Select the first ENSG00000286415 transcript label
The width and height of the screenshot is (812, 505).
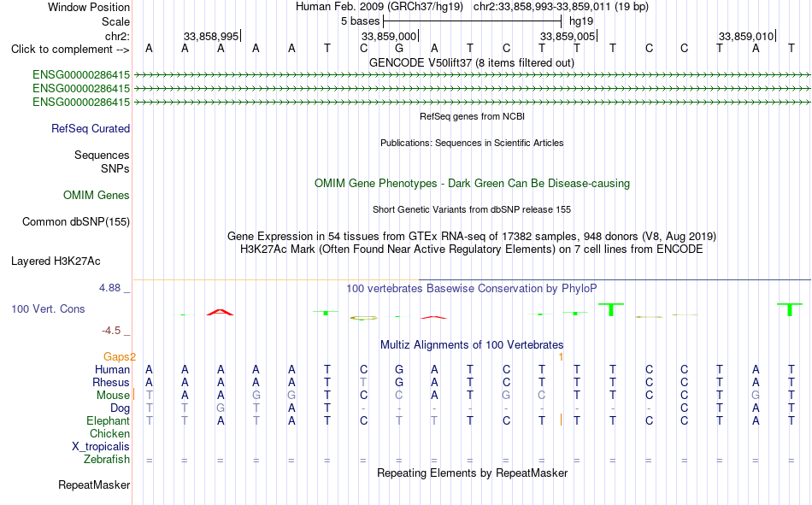coord(81,74)
